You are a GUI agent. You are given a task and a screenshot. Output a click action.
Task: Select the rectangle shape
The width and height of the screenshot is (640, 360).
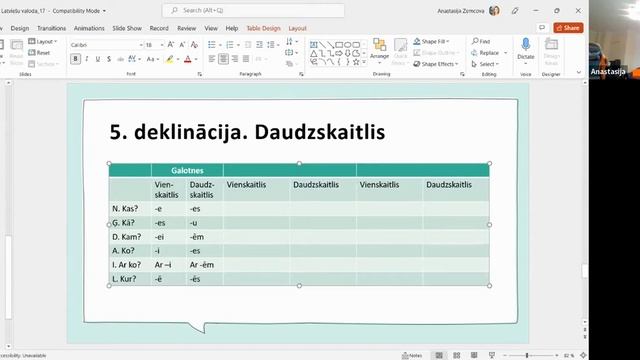339,44
